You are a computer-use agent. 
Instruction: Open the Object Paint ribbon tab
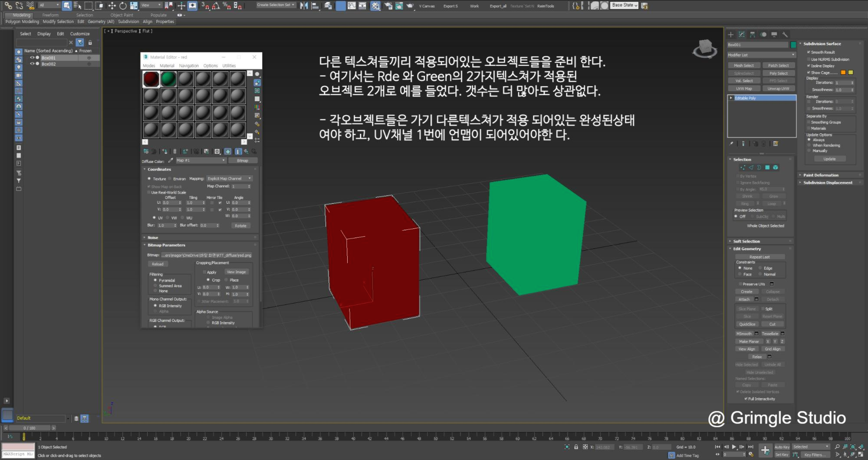tap(122, 15)
